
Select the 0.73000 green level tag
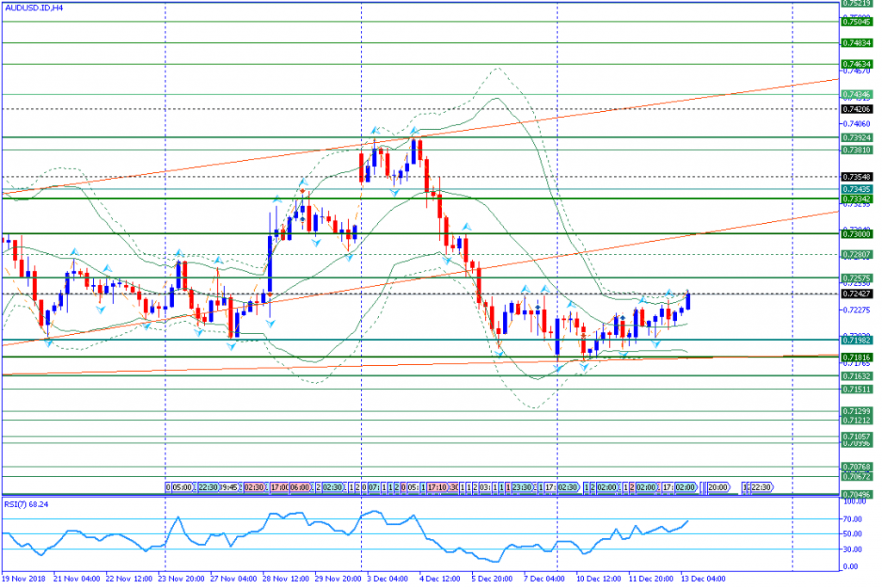coord(857,233)
